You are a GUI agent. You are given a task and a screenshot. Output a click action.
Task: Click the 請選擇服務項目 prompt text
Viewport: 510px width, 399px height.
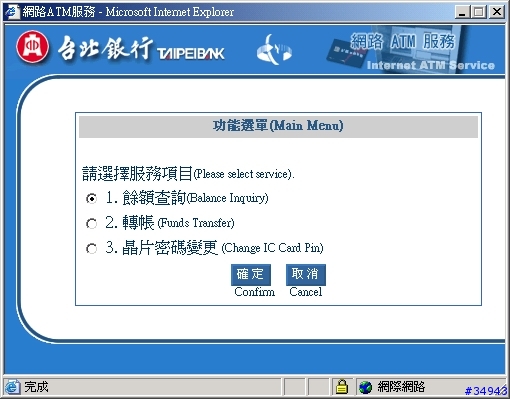tap(188, 174)
